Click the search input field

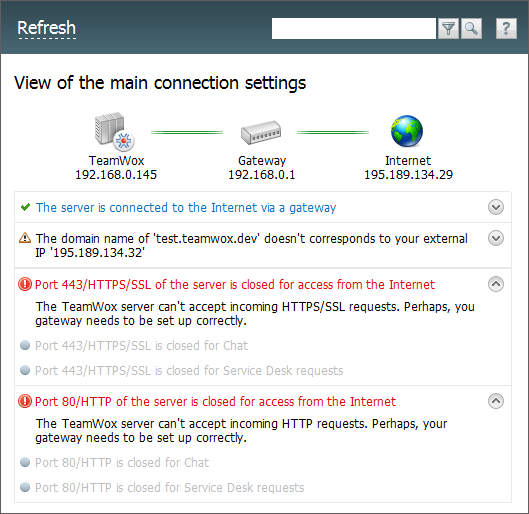(354, 29)
